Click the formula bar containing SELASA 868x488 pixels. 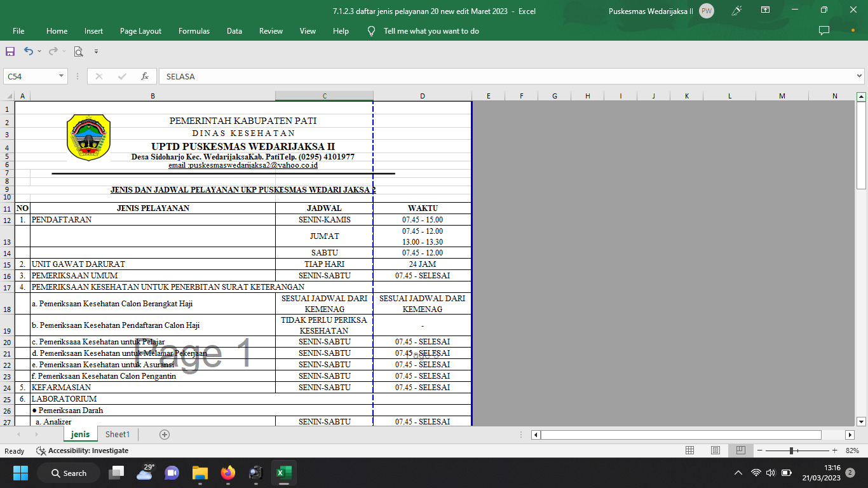click(506, 76)
